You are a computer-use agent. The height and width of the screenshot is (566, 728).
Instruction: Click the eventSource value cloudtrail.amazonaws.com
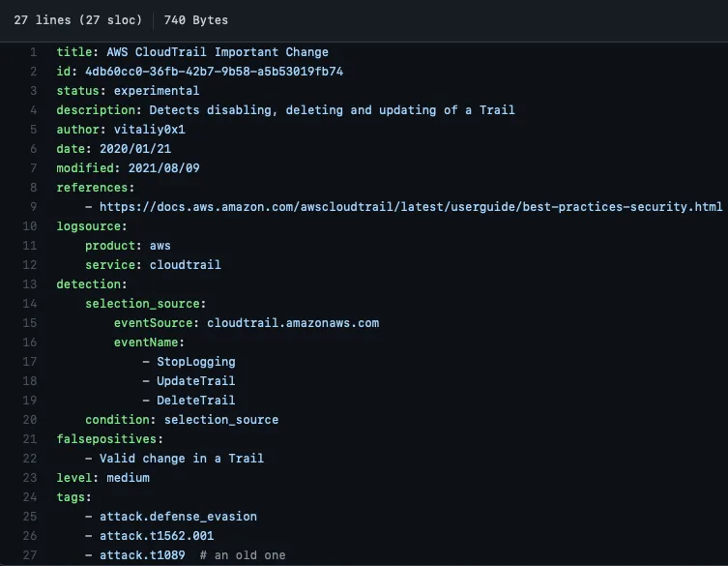(x=293, y=323)
